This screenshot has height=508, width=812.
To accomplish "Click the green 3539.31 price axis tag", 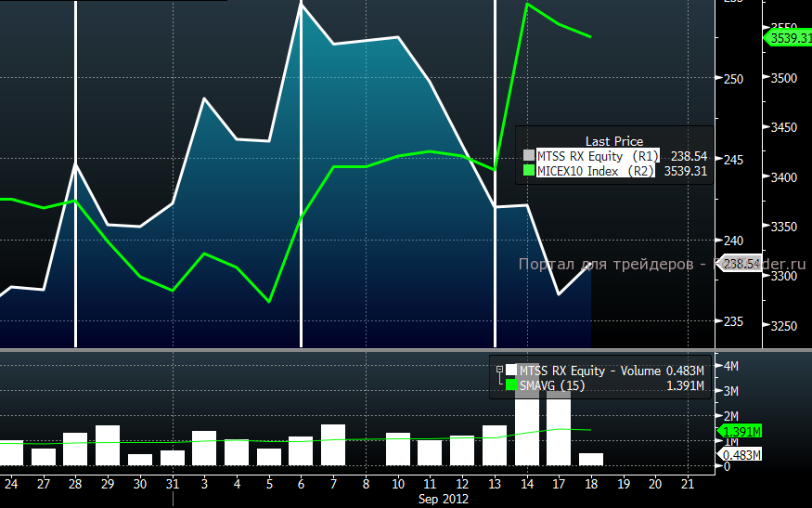I will [x=789, y=38].
